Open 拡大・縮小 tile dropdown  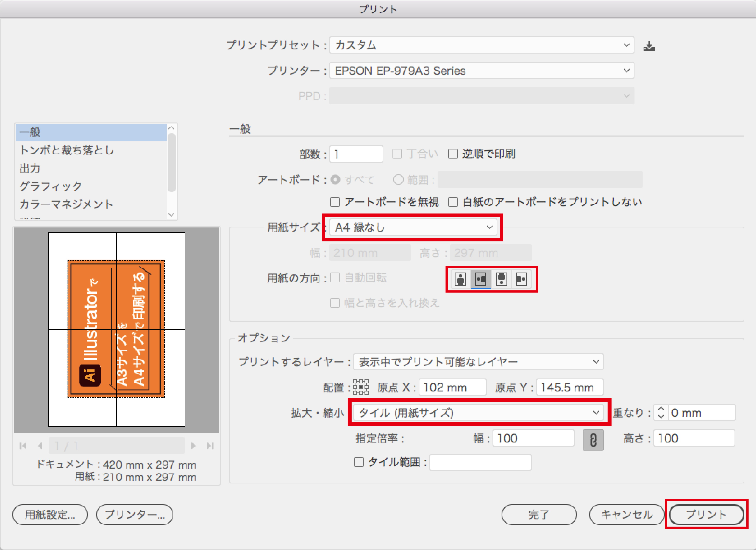pos(479,413)
